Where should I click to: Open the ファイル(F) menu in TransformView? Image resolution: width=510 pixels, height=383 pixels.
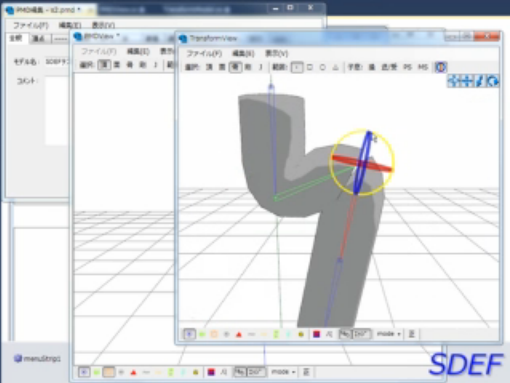204,53
